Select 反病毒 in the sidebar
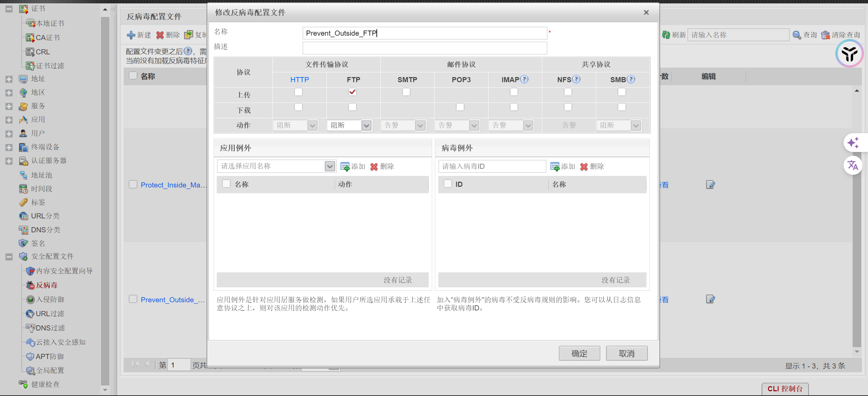This screenshot has height=396, width=868. click(47, 285)
